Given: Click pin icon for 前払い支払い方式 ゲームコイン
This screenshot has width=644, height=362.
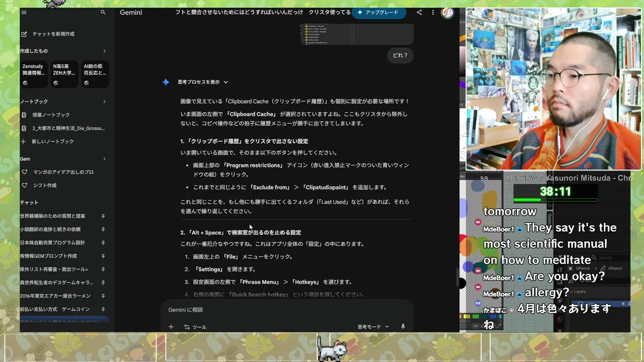Looking at the screenshot, I should point(103,309).
